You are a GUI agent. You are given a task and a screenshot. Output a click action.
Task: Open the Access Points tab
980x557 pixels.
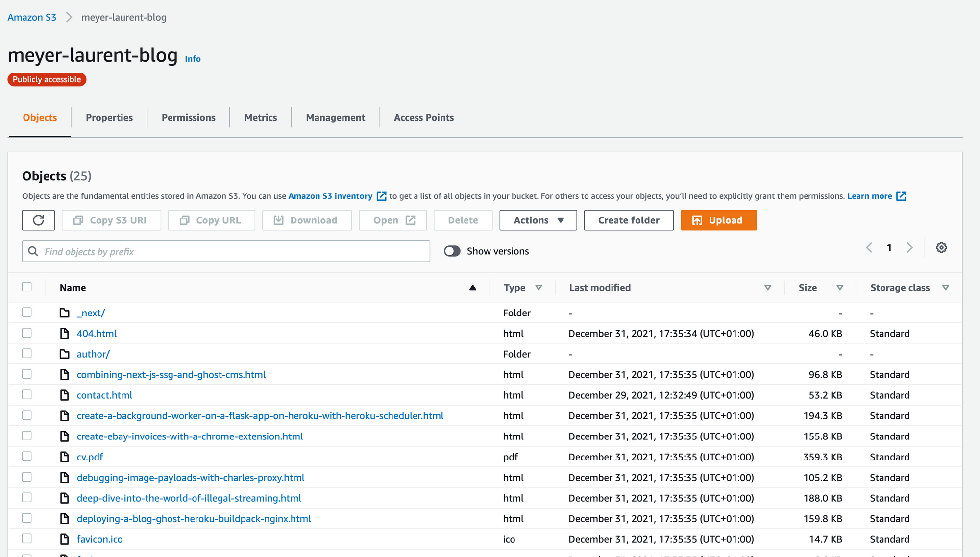pos(424,118)
